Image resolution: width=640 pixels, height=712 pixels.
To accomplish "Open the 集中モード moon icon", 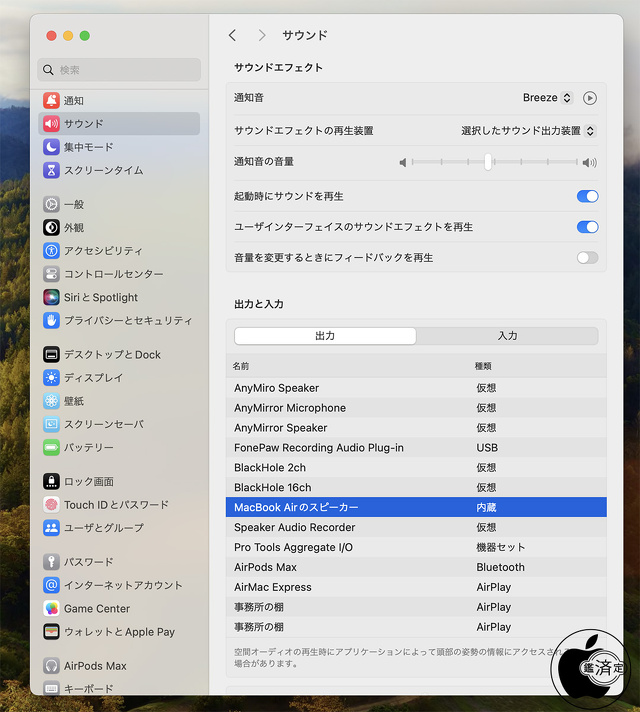I will [51, 147].
